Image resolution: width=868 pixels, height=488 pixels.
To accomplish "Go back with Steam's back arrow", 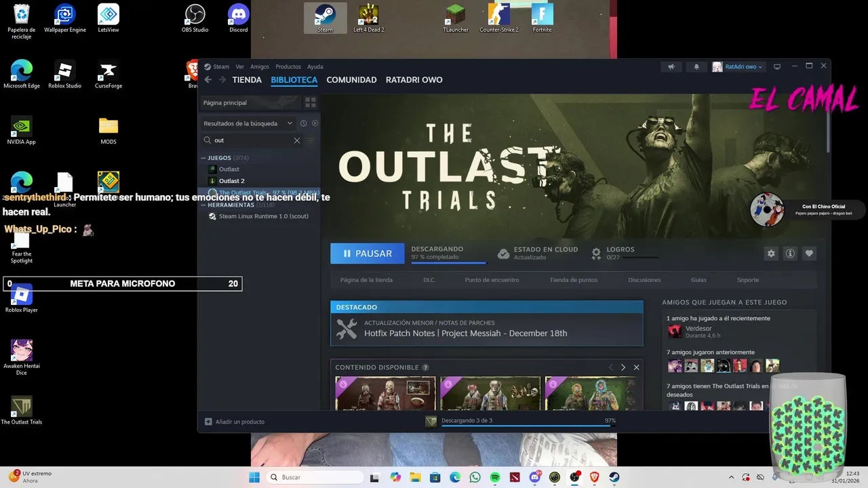I will coord(208,80).
